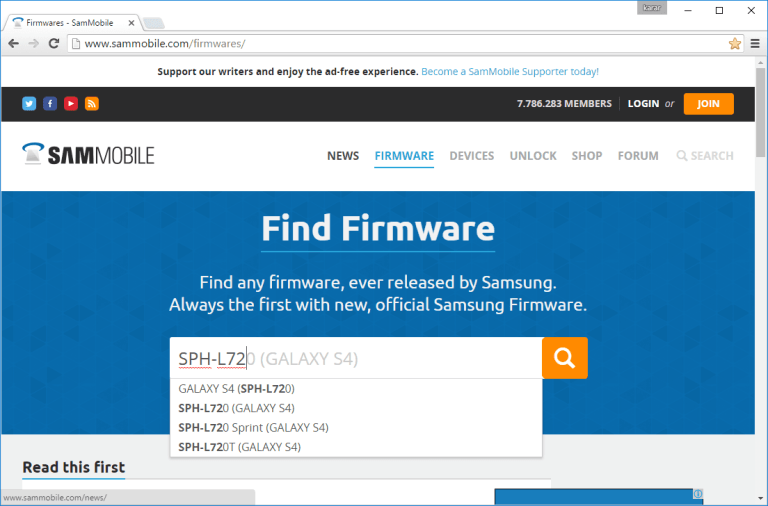This screenshot has width=768, height=506.
Task: Click the 7.786.283 MEMBERS text
Action: [x=564, y=104]
